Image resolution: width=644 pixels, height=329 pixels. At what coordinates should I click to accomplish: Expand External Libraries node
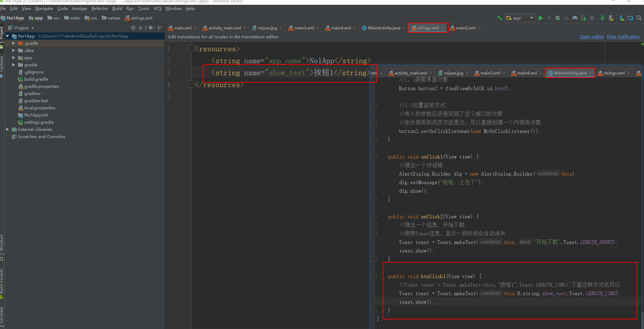(8, 129)
